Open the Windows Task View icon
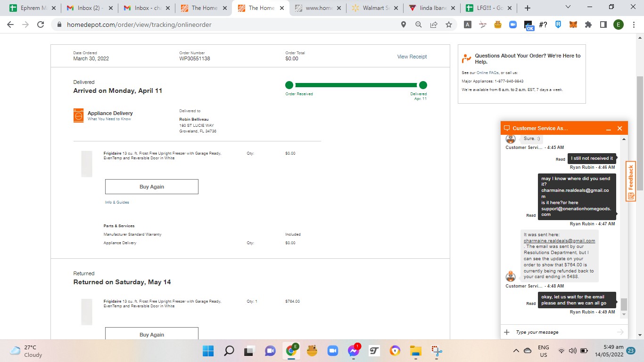This screenshot has width=644, height=362. pyautogui.click(x=249, y=351)
